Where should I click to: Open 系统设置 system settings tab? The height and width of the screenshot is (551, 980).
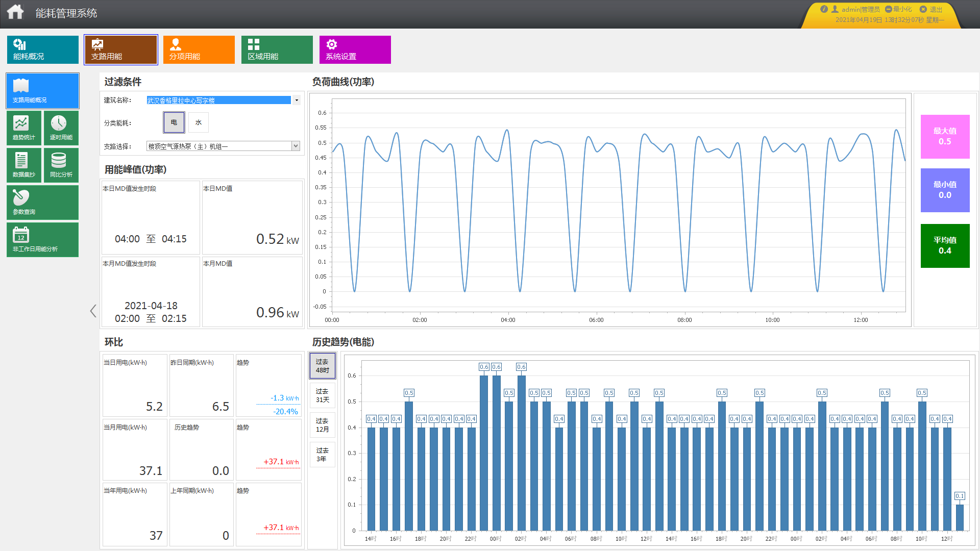point(355,49)
